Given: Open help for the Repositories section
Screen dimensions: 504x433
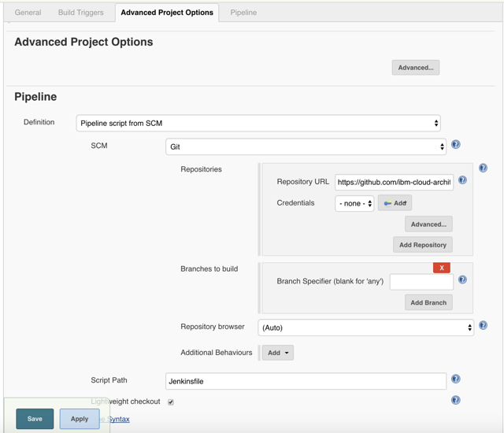Looking at the screenshot, I should click(x=483, y=168).
